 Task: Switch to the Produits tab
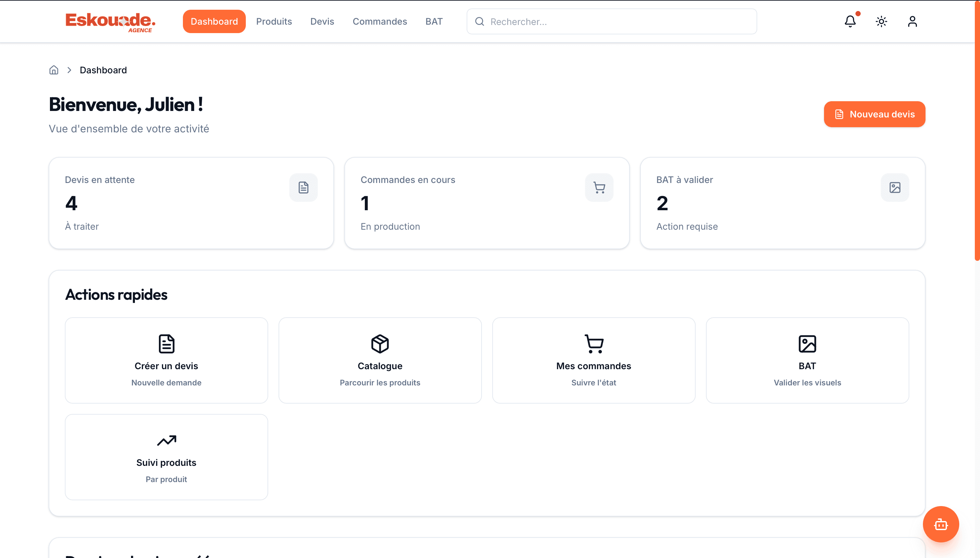(x=274, y=21)
